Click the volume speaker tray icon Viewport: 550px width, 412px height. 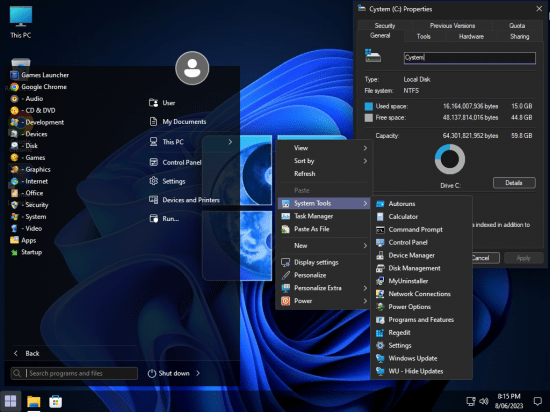pyautogui.click(x=484, y=401)
